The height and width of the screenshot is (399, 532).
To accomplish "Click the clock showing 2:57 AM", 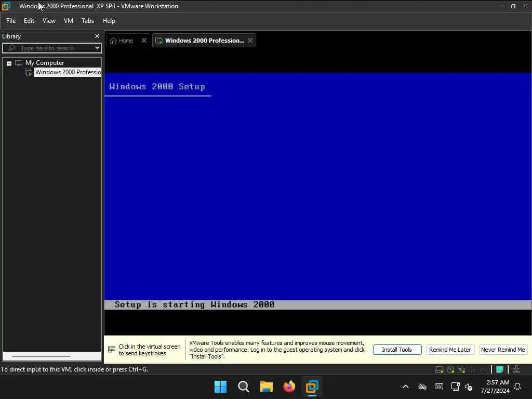I will coord(498,382).
